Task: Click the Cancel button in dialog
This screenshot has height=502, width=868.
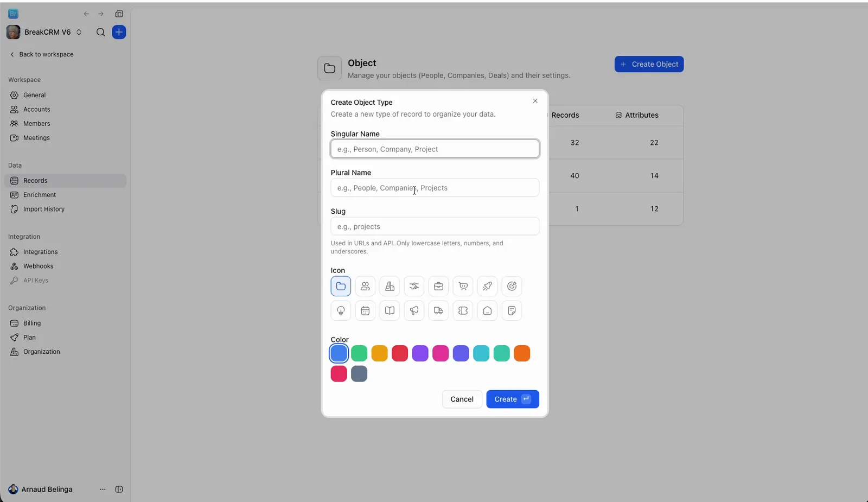Action: coord(462,399)
